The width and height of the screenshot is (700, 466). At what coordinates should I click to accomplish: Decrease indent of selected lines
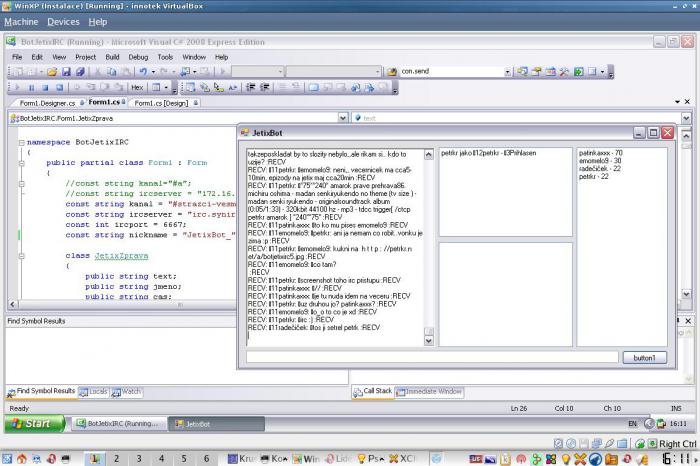coord(250,87)
